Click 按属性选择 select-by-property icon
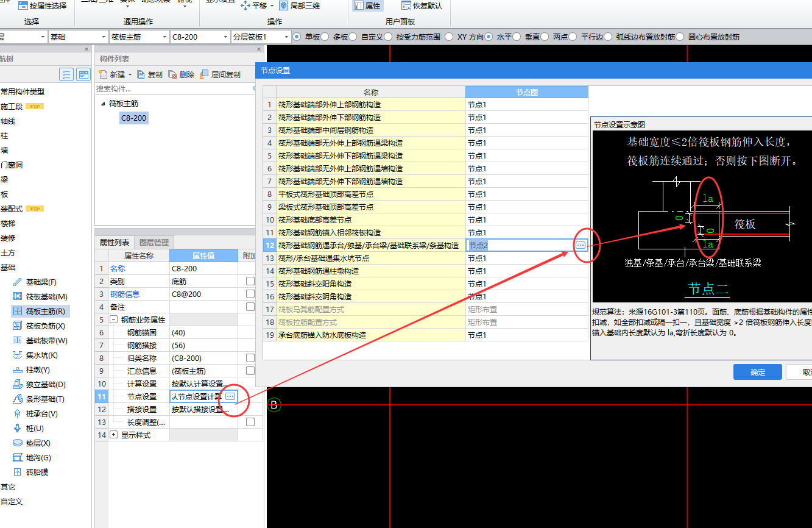 click(23, 5)
